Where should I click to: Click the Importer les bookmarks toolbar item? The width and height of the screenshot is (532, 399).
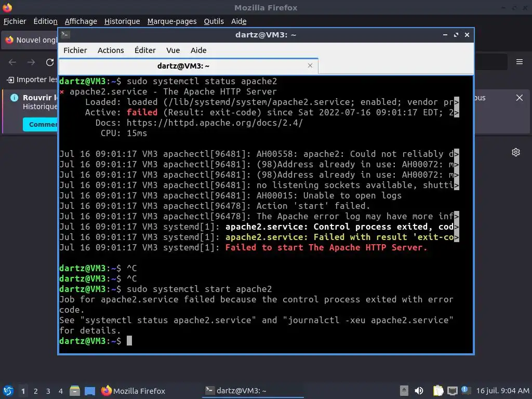click(x=32, y=79)
